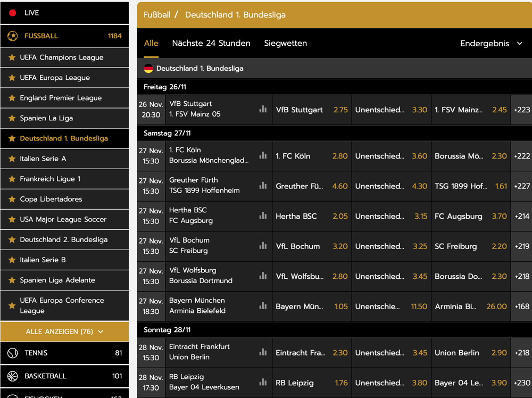Screen dimensions: 532x398
Task: Open the LIVE section
Action: click(x=64, y=13)
